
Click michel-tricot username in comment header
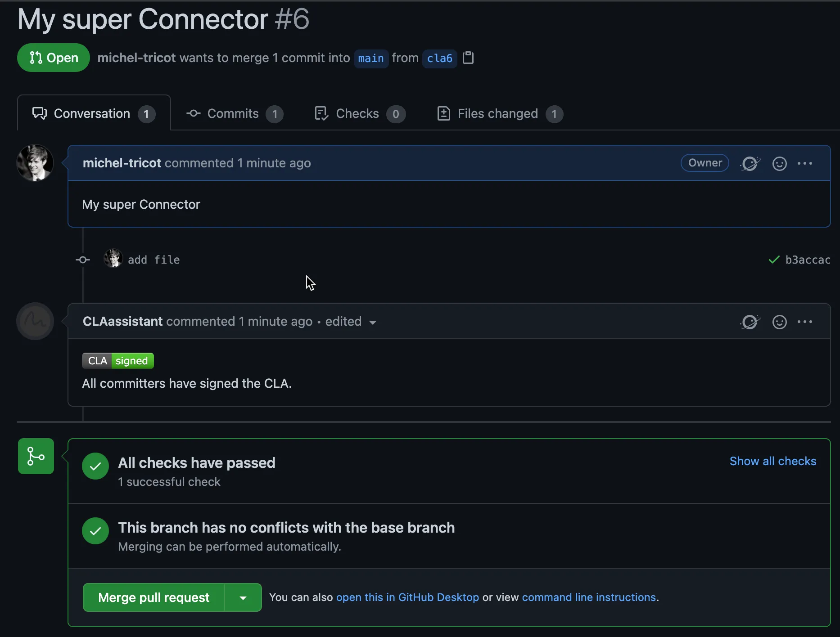tap(122, 163)
